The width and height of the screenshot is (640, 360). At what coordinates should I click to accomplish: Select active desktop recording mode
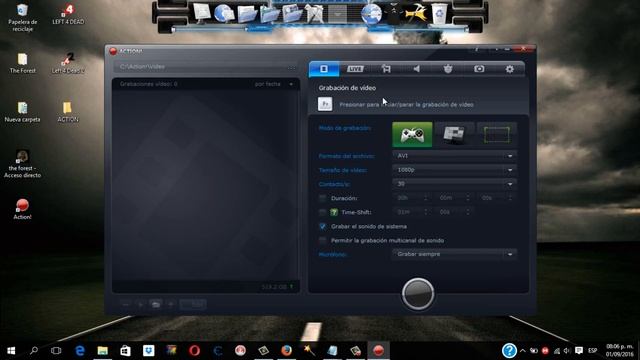click(x=454, y=134)
